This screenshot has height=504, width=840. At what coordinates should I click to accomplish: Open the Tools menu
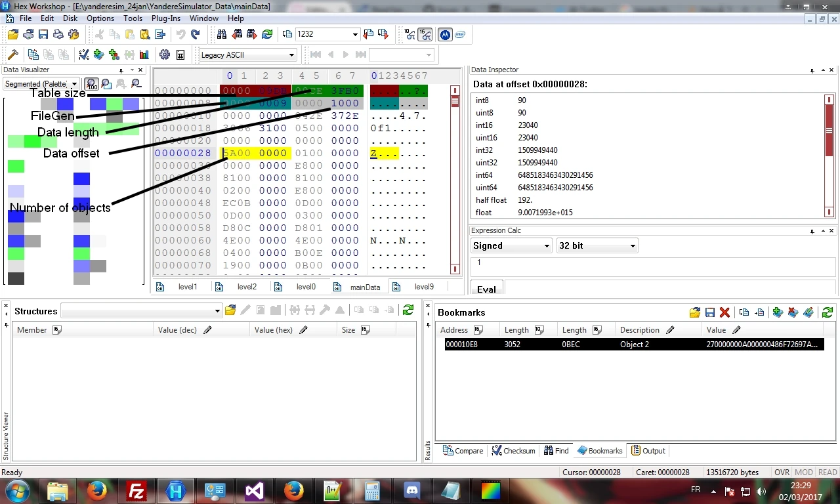click(x=133, y=18)
